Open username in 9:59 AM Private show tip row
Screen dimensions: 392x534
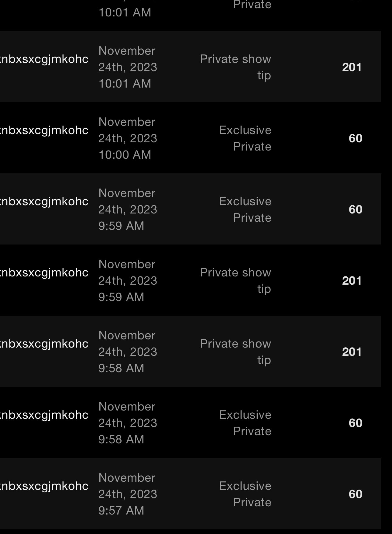[x=44, y=272]
